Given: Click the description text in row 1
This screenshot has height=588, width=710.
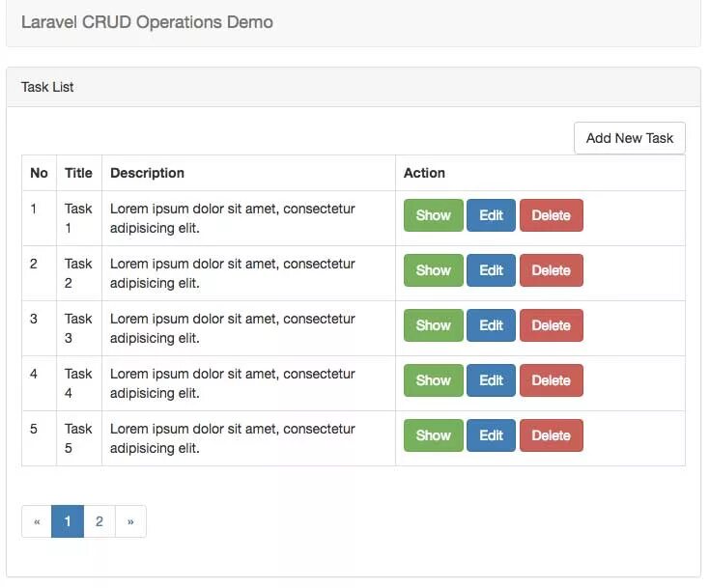Looking at the screenshot, I should pyautogui.click(x=232, y=218).
